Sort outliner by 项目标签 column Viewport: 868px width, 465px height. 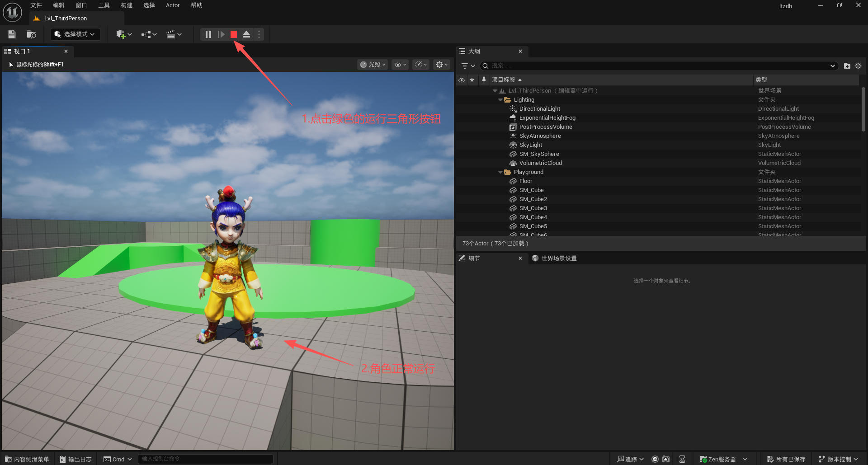(x=621, y=80)
